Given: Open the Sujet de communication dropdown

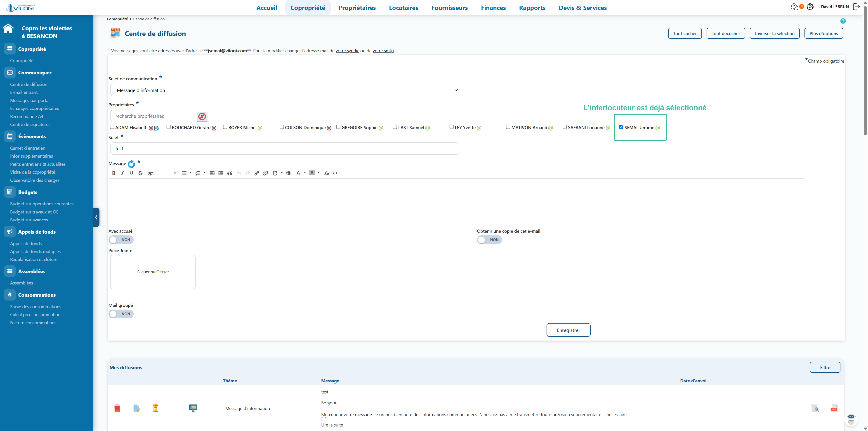Looking at the screenshot, I should (x=284, y=90).
